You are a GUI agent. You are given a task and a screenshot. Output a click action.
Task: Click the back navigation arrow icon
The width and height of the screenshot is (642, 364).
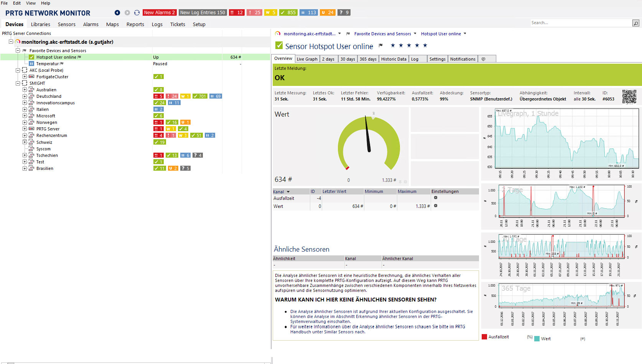117,13
